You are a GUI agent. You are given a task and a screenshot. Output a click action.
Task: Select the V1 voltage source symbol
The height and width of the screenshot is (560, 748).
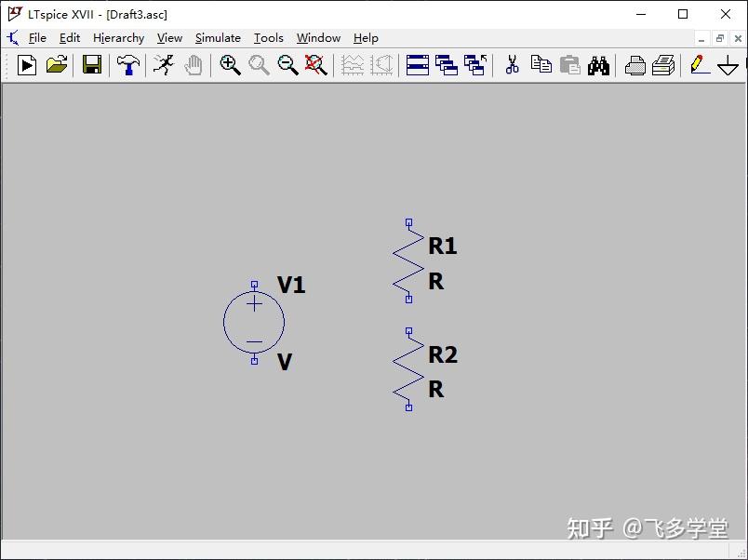click(x=253, y=323)
